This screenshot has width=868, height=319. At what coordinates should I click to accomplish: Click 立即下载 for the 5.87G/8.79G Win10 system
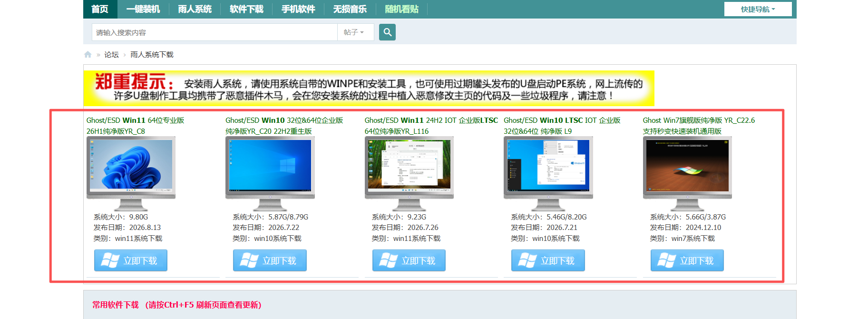[x=270, y=260]
